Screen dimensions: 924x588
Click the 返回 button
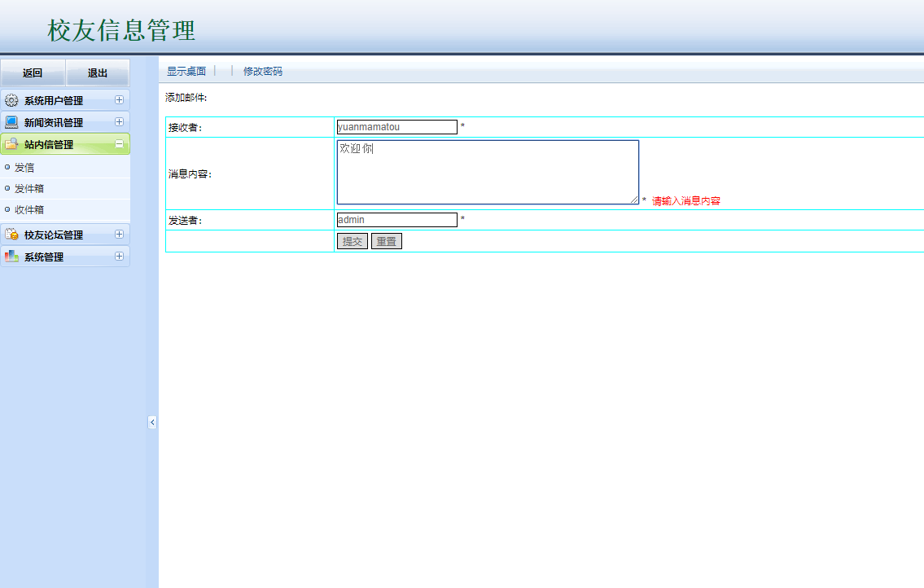[x=33, y=73]
